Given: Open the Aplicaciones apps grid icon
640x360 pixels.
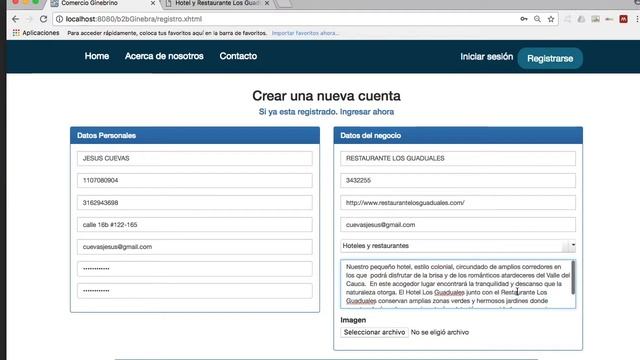Looking at the screenshot, I should 16,33.
